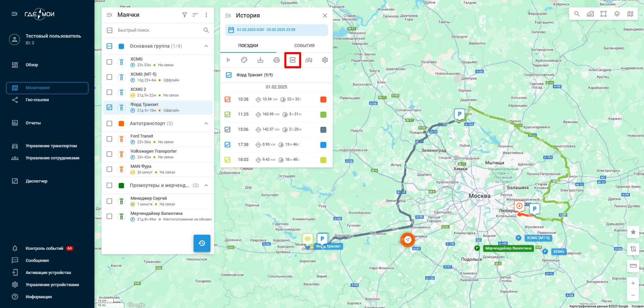Click the map ruler measurement tool

click(x=633, y=266)
